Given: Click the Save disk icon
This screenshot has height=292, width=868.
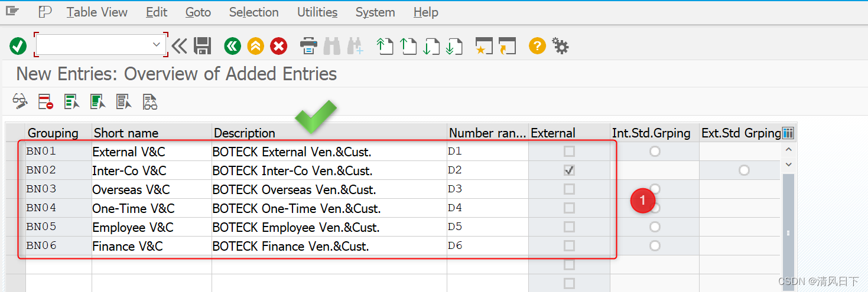Looking at the screenshot, I should [203, 45].
